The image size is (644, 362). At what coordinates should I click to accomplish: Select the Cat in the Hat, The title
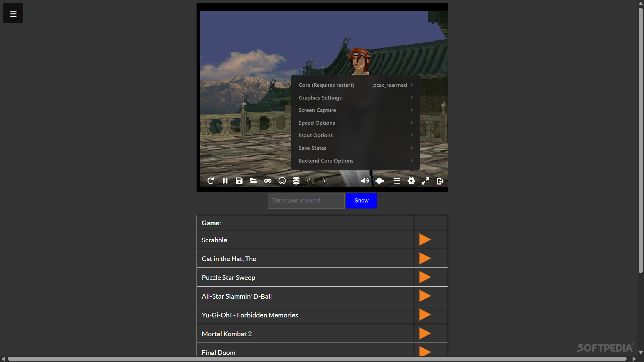(229, 259)
